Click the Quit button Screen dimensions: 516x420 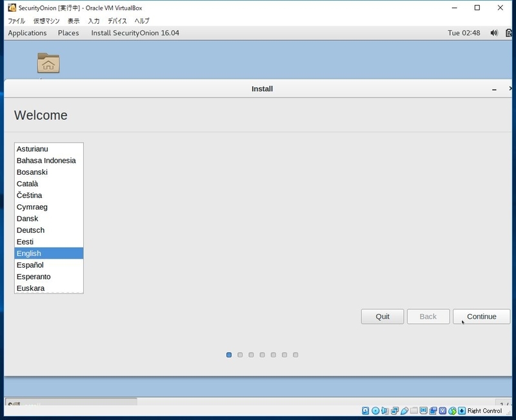(x=382, y=316)
